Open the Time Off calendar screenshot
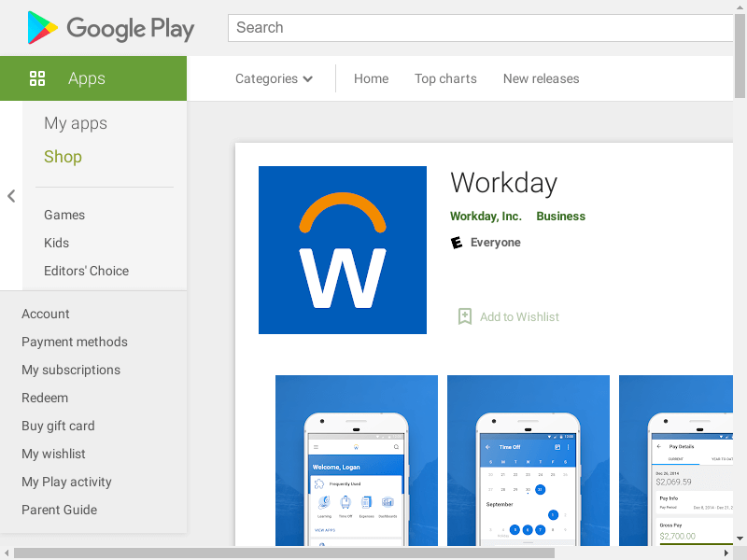 click(529, 460)
